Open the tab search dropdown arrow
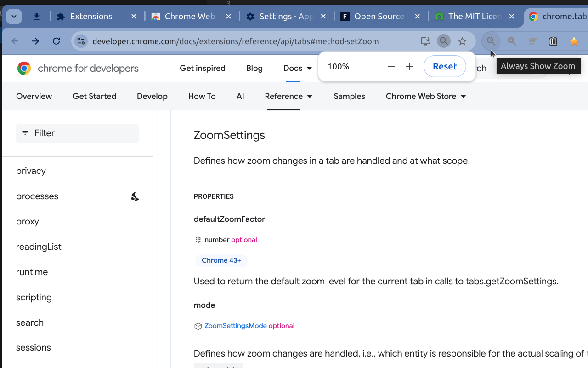This screenshot has height=368, width=588. click(x=14, y=17)
